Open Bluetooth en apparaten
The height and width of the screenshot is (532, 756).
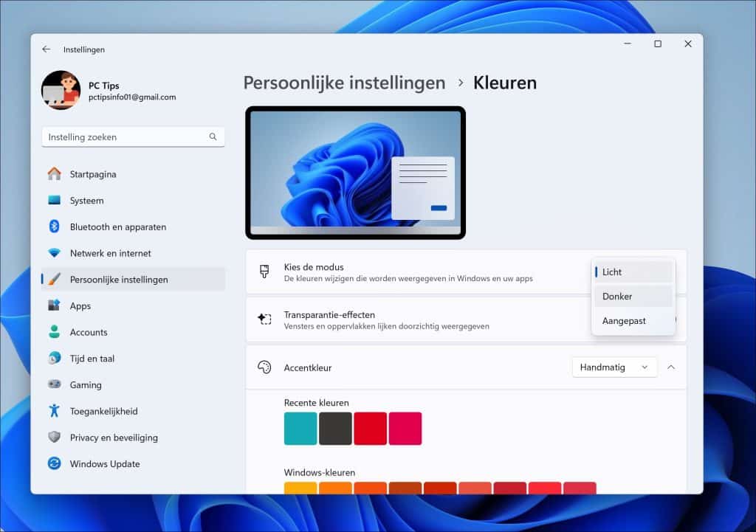pos(133,227)
